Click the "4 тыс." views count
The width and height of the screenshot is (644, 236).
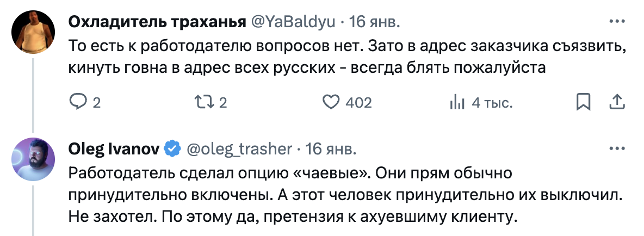click(x=492, y=103)
